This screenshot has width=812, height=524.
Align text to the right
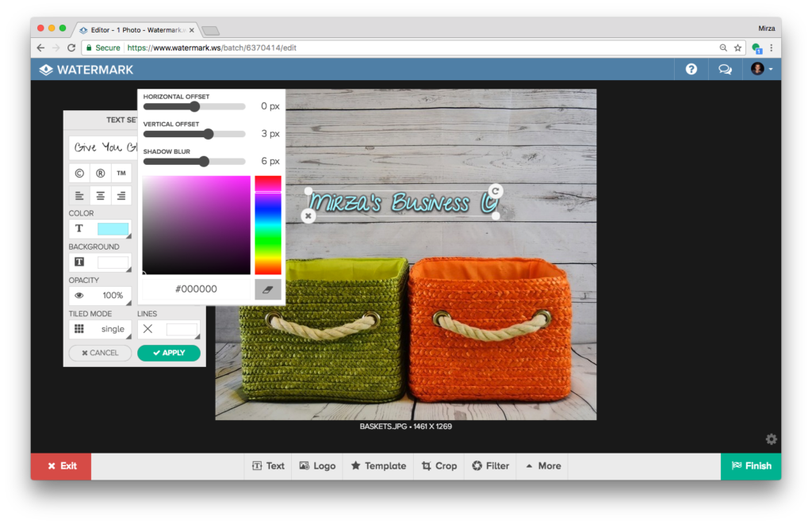(121, 196)
